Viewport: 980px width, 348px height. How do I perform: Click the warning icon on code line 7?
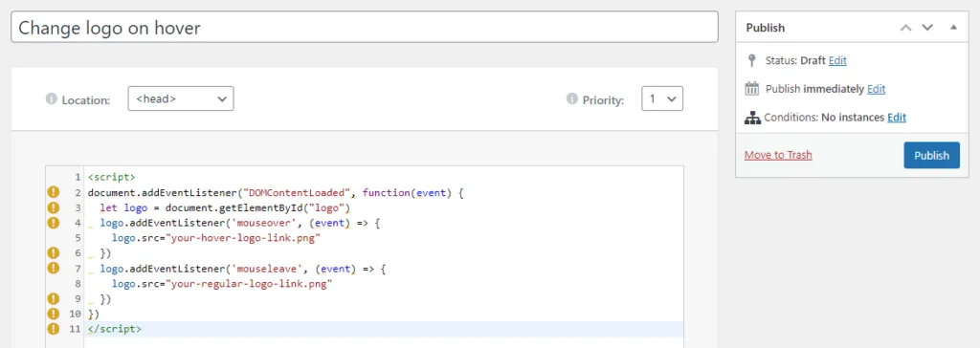coord(54,268)
